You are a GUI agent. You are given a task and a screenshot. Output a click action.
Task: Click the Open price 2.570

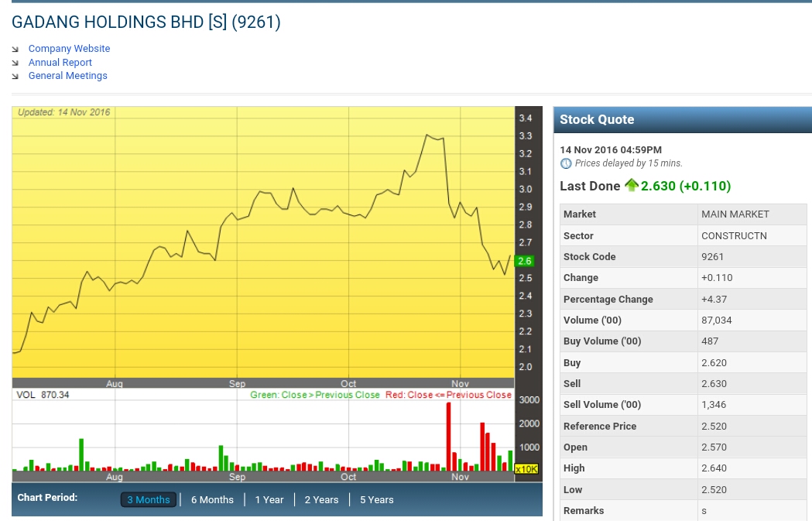tap(714, 447)
